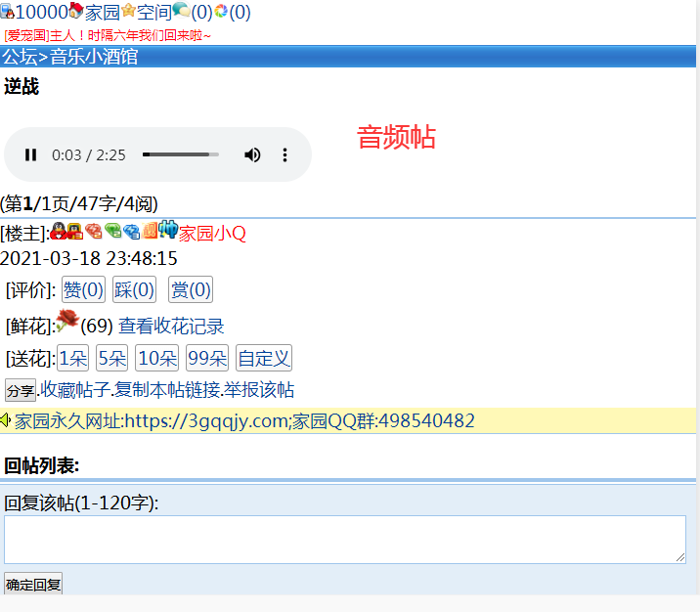Like the post with 赞(0)
The height and width of the screenshot is (612, 700).
(x=83, y=289)
